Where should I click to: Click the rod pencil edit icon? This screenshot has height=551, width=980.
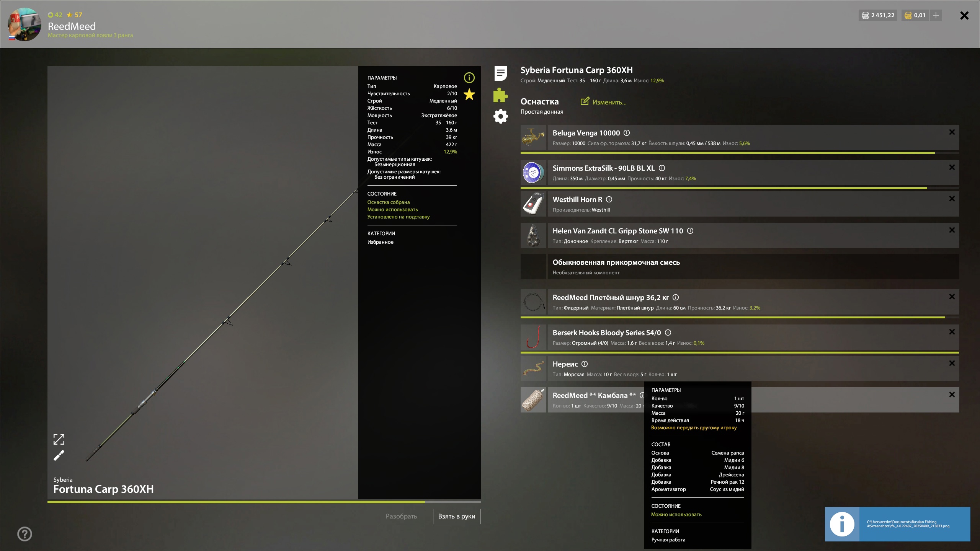[59, 455]
